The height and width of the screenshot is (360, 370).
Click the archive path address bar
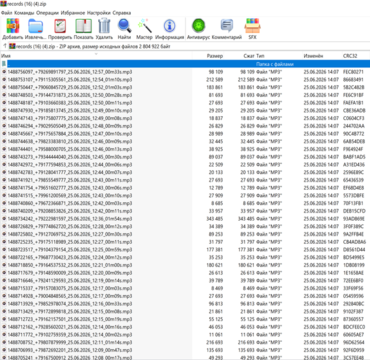[x=189, y=46]
